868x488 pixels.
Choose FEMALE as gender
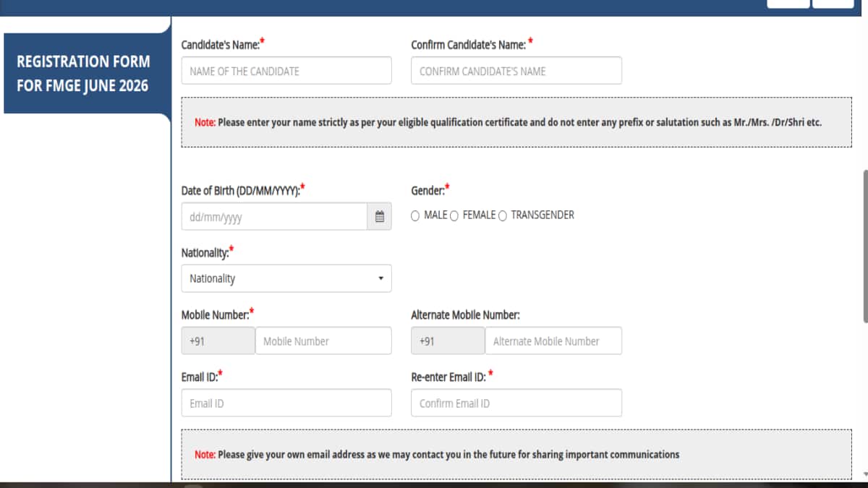coord(454,215)
